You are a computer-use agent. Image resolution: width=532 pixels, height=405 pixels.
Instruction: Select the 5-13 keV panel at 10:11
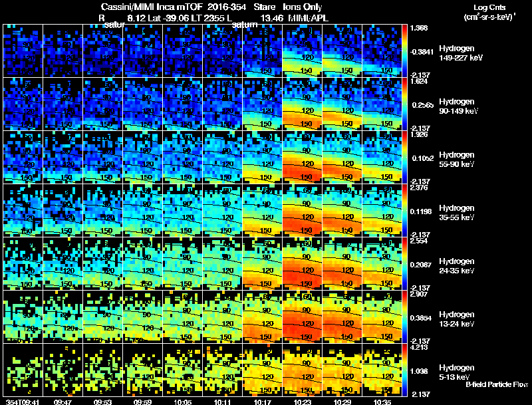[222, 370]
